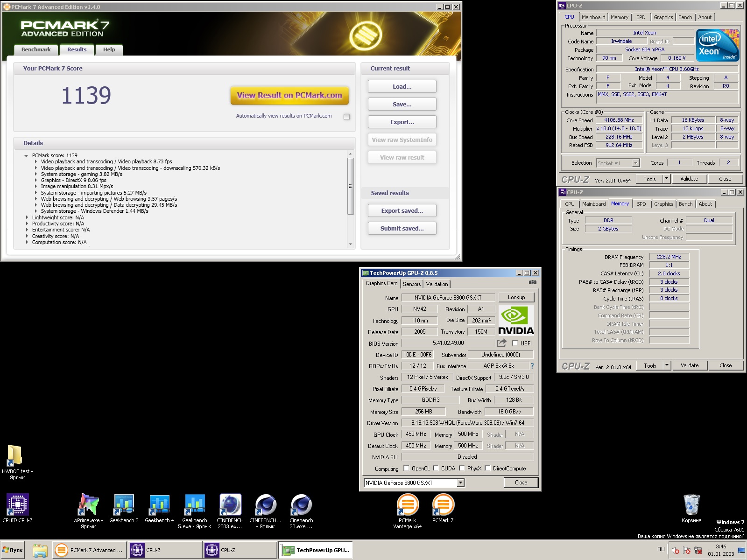Toggle the UEFI checkbox in GPU-Z
747x560 pixels.
point(515,343)
